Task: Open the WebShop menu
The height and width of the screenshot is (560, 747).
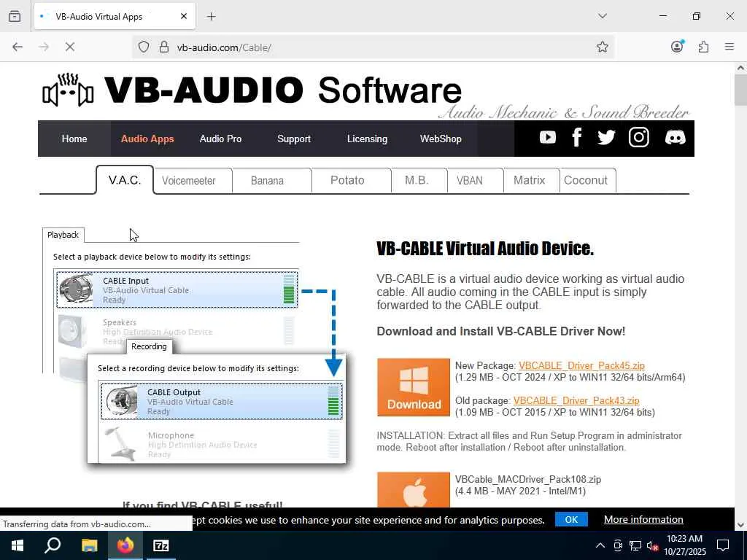Action: pyautogui.click(x=441, y=139)
